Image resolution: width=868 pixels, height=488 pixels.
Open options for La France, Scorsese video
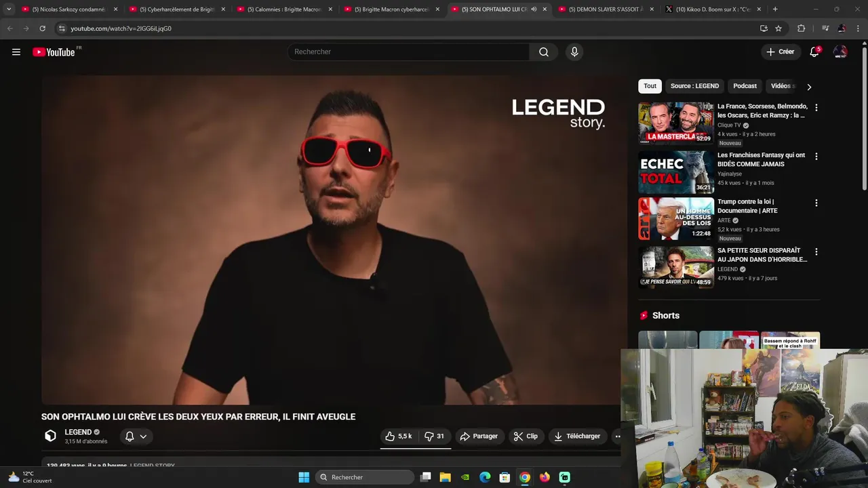click(x=816, y=108)
